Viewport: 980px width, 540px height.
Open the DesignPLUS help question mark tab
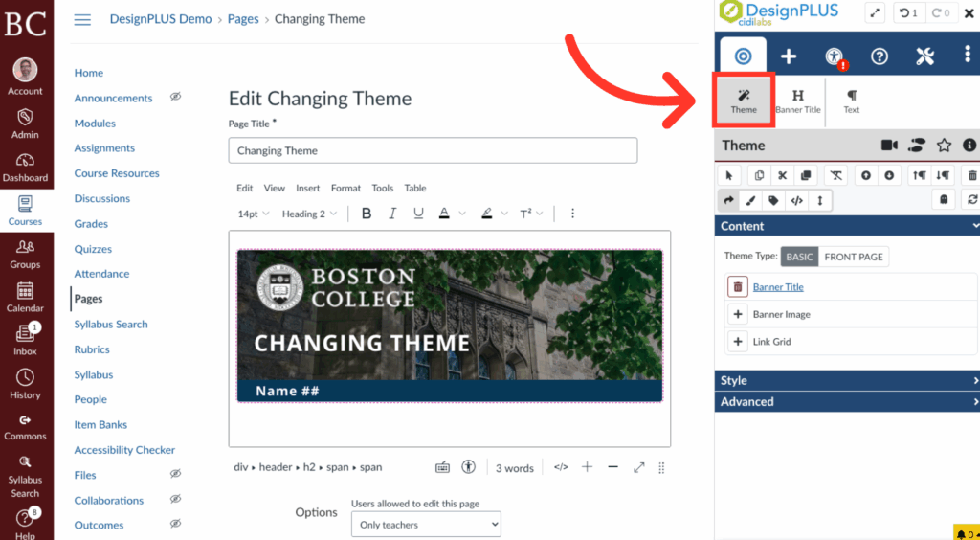click(880, 56)
